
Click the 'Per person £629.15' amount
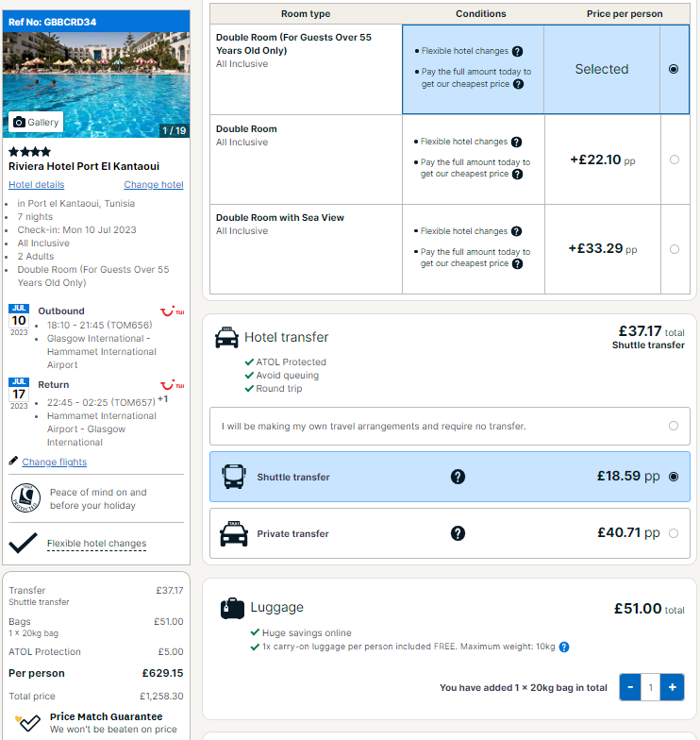pos(162,674)
